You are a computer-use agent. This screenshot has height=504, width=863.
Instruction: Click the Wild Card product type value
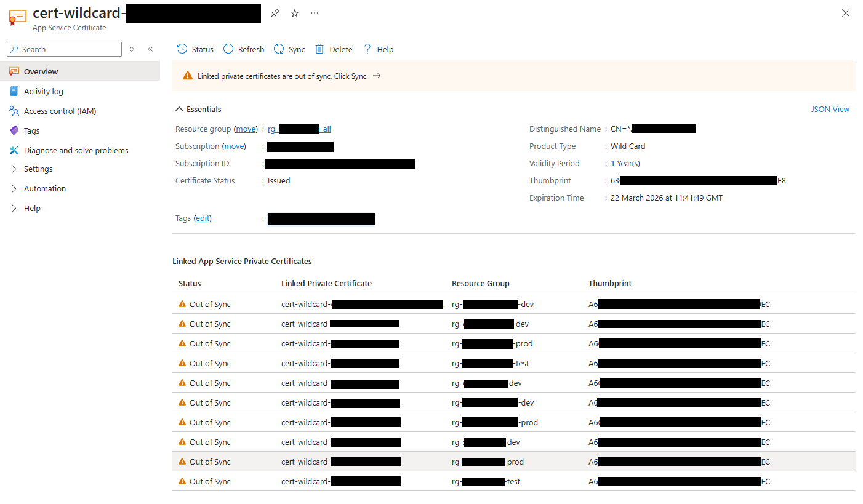coord(628,146)
